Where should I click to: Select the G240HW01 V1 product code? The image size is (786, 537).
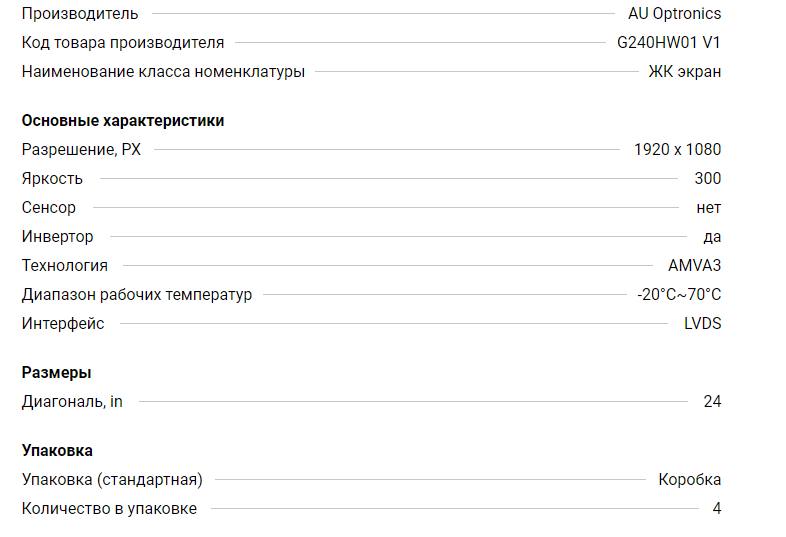point(669,43)
